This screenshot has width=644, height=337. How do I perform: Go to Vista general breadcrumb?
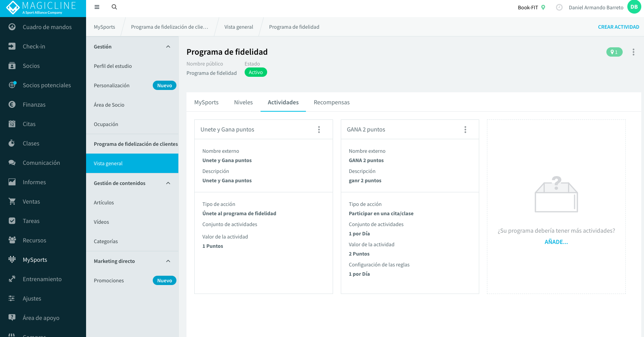(238, 27)
